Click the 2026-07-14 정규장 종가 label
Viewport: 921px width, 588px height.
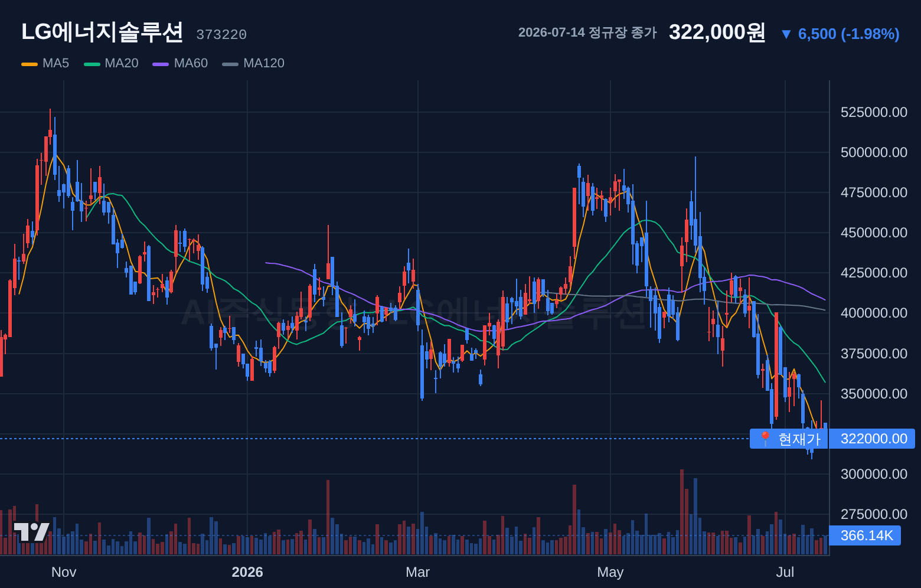[x=587, y=32]
